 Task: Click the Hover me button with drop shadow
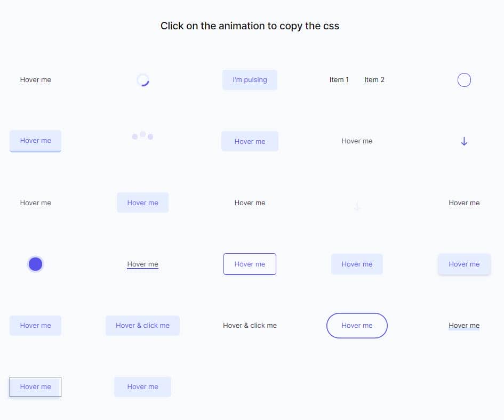tap(464, 264)
